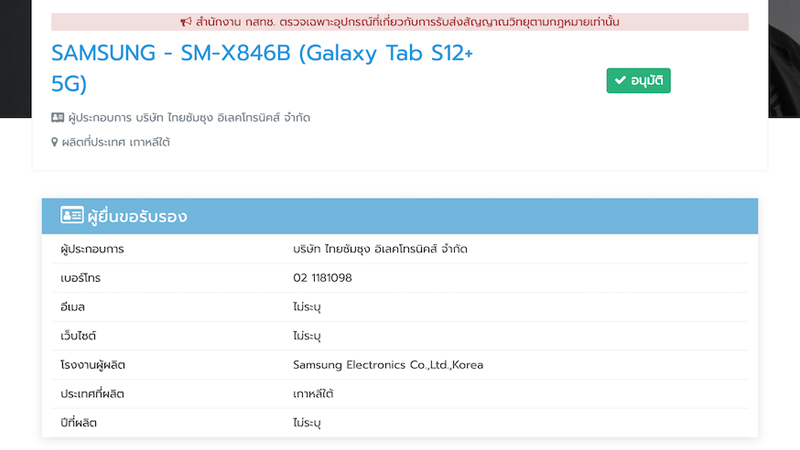
Task: Click the table value 'บริษัท ไทยซัมซุง อิเลคโทรนิคส์ จำกัด'
Action: (x=380, y=249)
